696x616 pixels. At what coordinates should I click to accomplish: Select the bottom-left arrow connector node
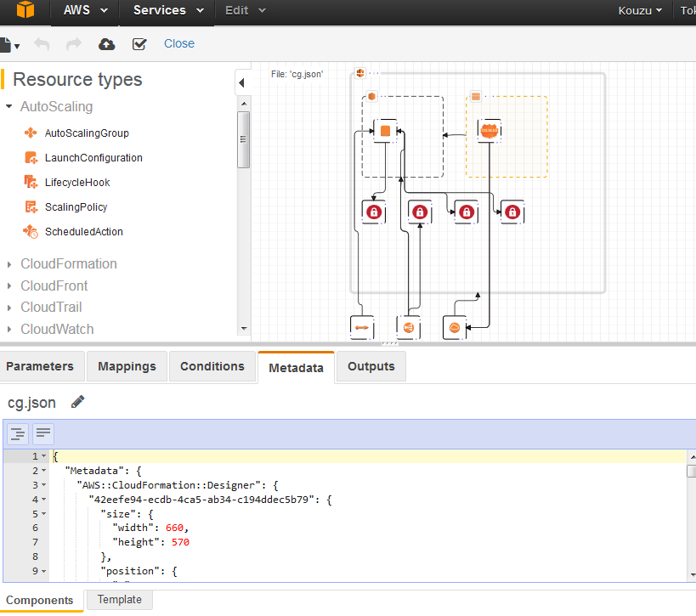point(362,327)
